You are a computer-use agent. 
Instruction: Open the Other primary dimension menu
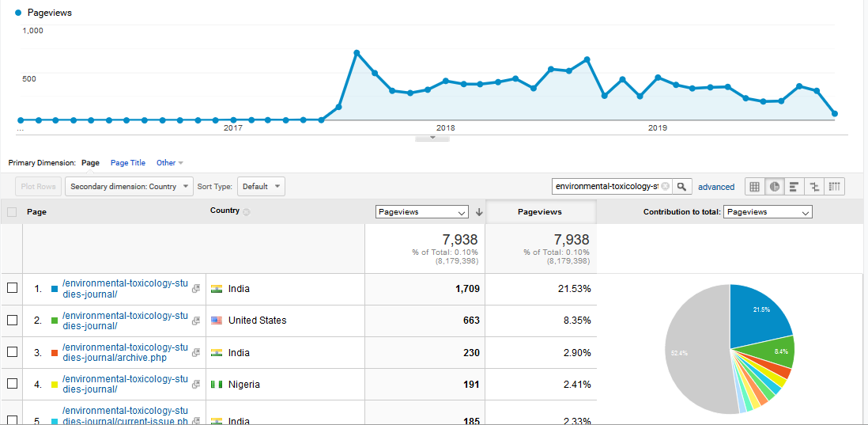tap(169, 163)
